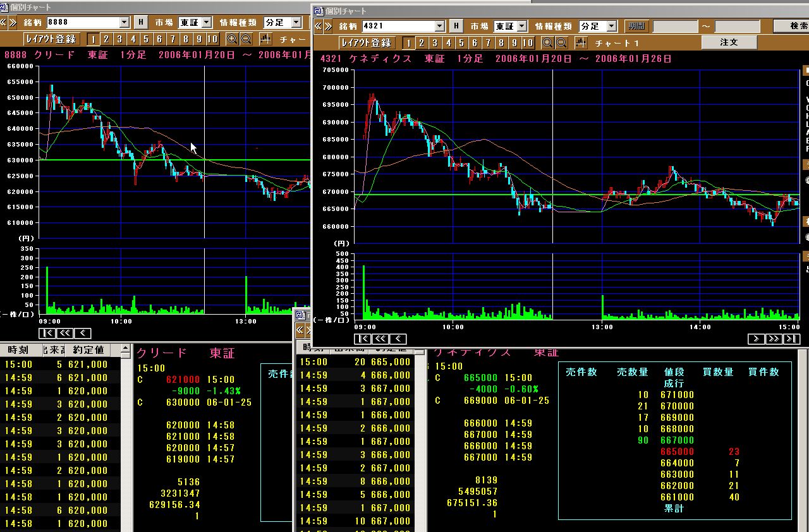This screenshot has width=809, height=532.
Task: Open the 市場 dropdown in 8888 window
Action: click(x=207, y=22)
